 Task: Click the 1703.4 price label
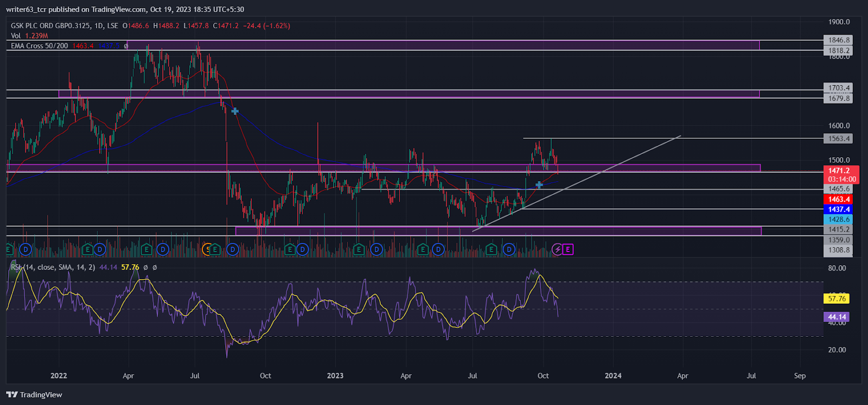[839, 88]
